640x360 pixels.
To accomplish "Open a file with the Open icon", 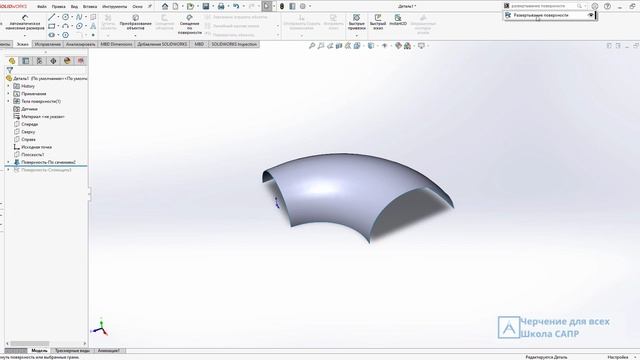I will [x=190, y=6].
